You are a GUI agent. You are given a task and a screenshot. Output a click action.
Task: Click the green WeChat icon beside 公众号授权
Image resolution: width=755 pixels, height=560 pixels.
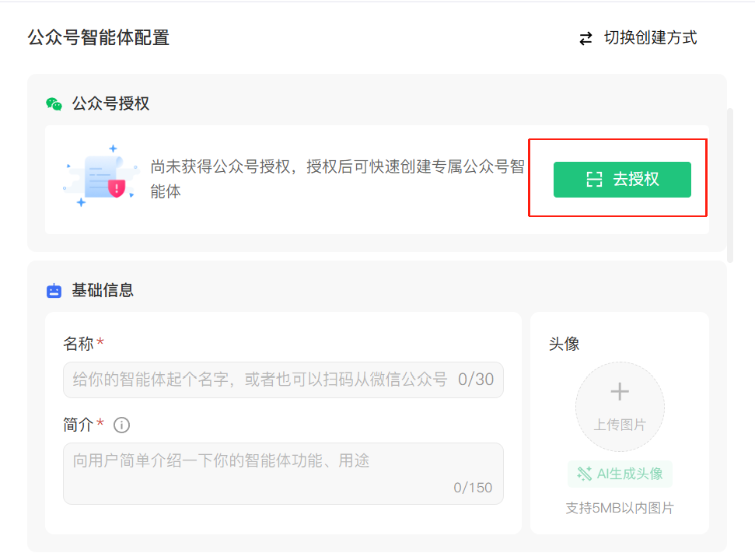(x=54, y=104)
